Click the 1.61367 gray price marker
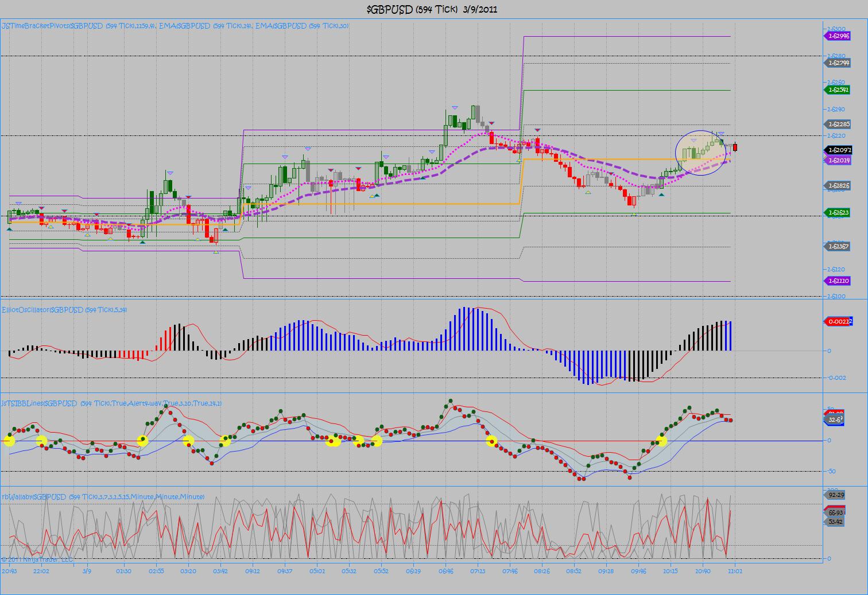This screenshot has width=868, height=595. pyautogui.click(x=838, y=246)
